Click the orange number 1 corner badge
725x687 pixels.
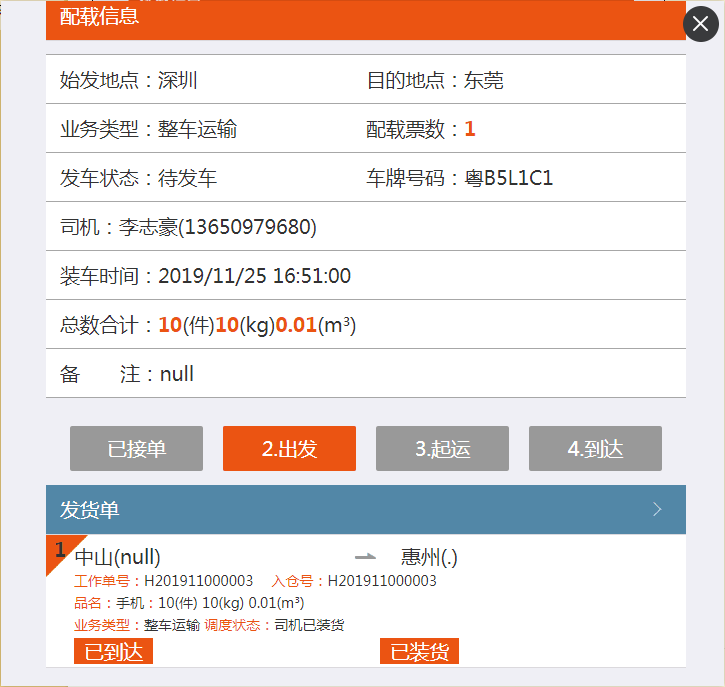click(59, 549)
